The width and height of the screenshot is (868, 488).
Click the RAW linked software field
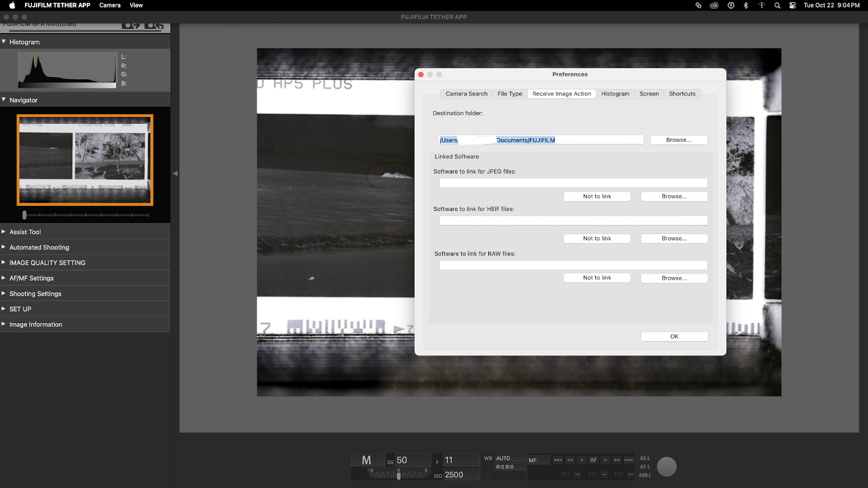pos(573,265)
